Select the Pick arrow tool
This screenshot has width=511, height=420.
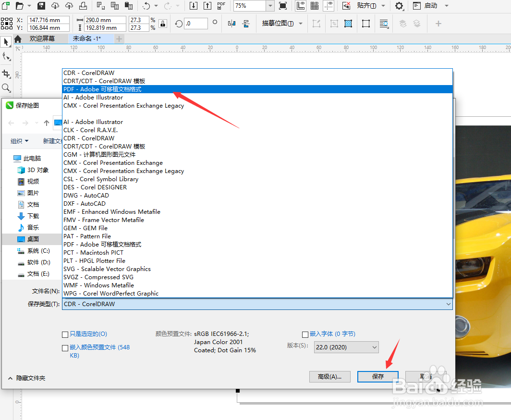click(6, 42)
